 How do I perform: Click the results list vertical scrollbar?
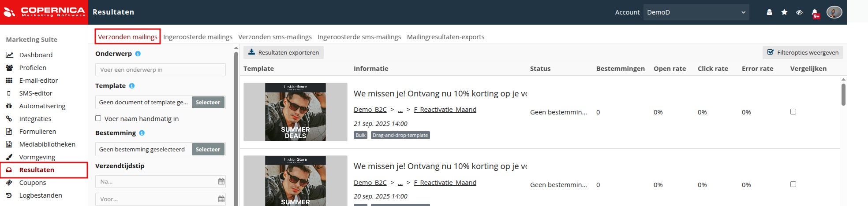click(x=843, y=95)
